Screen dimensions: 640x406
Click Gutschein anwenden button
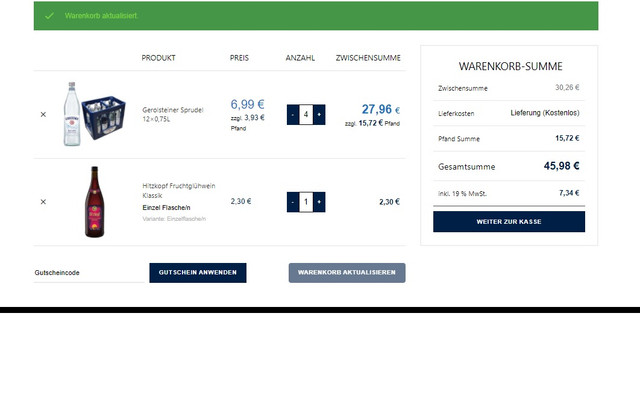(x=198, y=273)
